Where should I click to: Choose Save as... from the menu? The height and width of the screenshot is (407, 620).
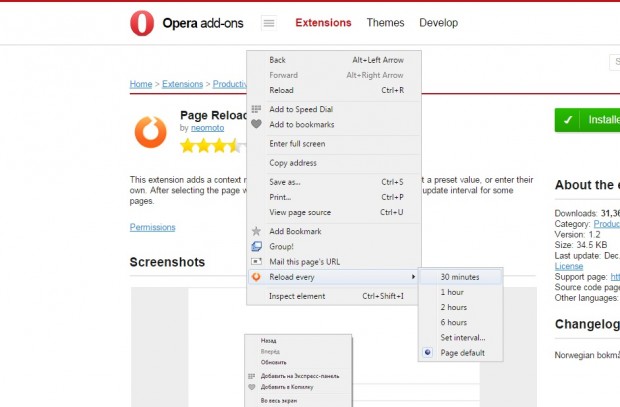[x=334, y=182]
